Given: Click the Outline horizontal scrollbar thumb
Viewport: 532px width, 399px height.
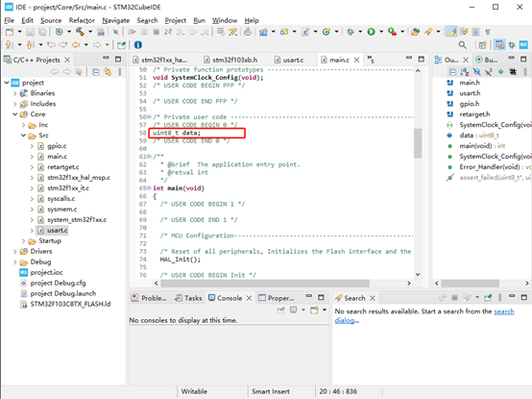Looking at the screenshot, I should click(x=470, y=284).
